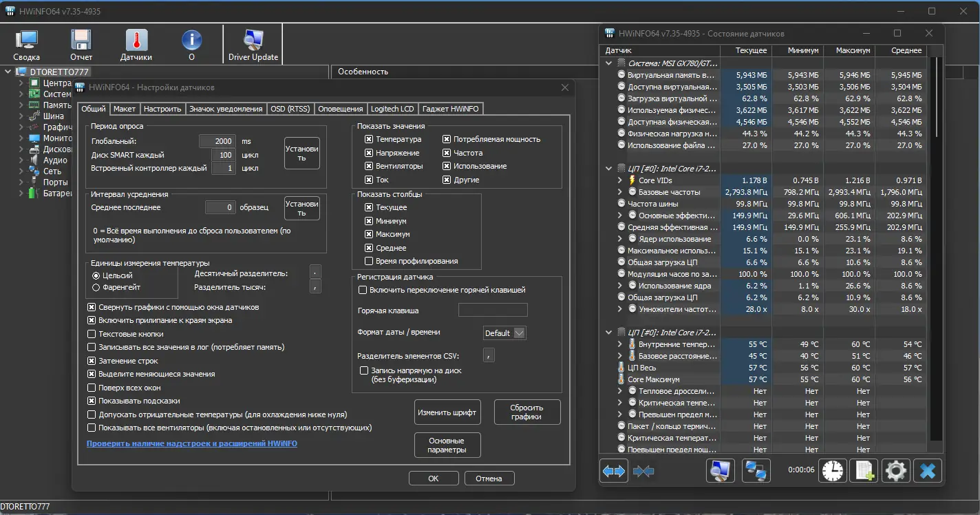Click the networked computers remote icon
This screenshot has height=515, width=980.
point(756,471)
